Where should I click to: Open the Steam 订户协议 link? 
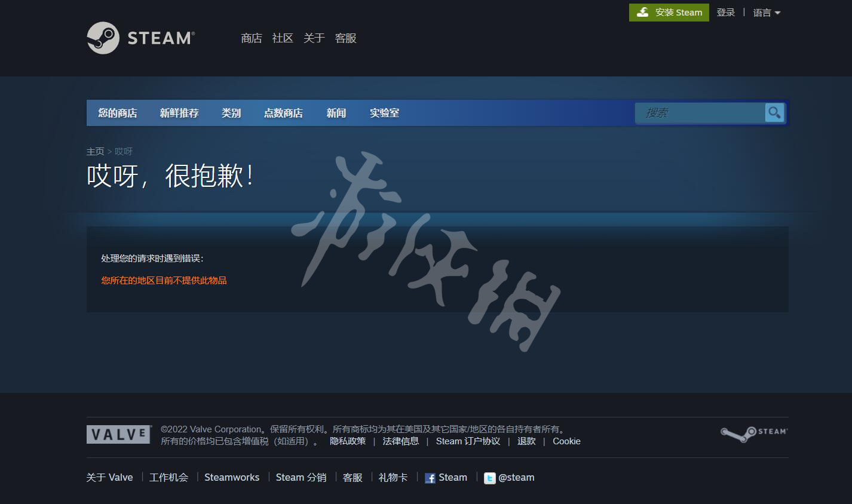[468, 441]
